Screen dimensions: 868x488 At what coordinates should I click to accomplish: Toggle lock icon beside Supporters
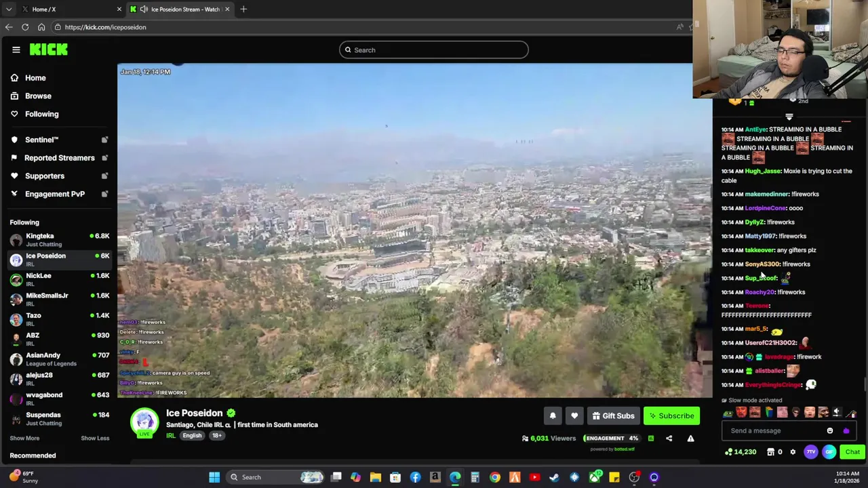(x=104, y=176)
